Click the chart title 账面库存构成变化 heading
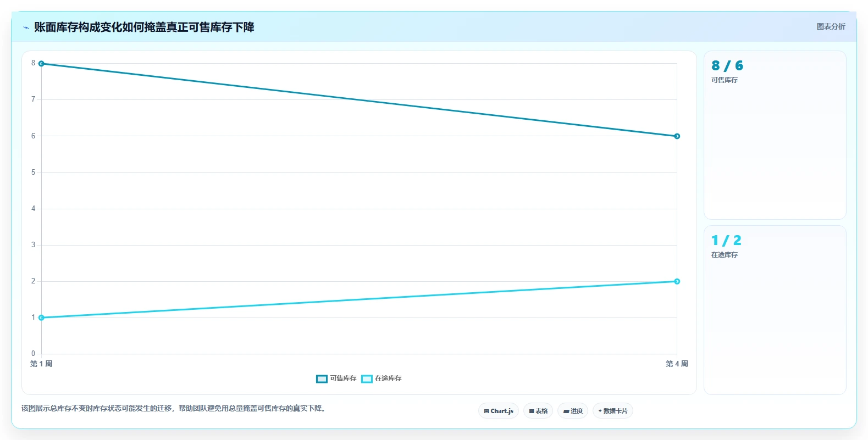This screenshot has width=868, height=440. pyautogui.click(x=144, y=27)
